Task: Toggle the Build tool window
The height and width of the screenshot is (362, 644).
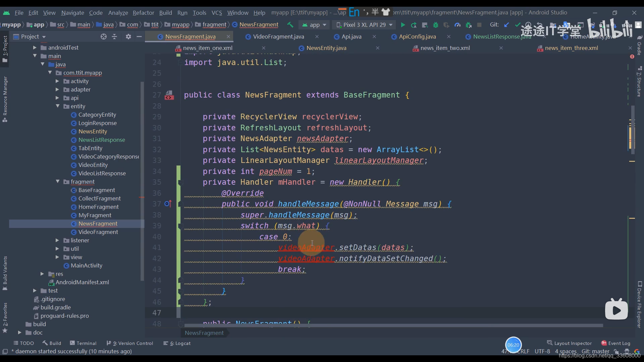Action: [x=52, y=343]
